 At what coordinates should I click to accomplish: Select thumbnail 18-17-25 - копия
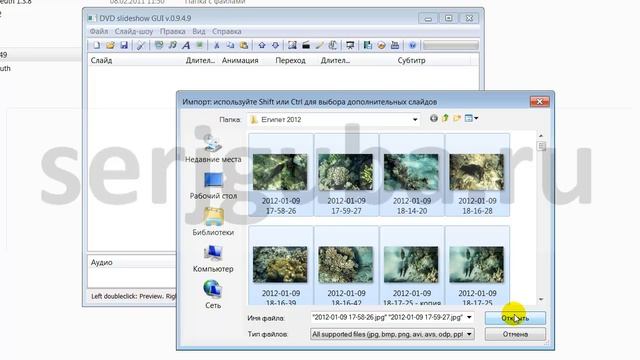pyautogui.click(x=411, y=265)
